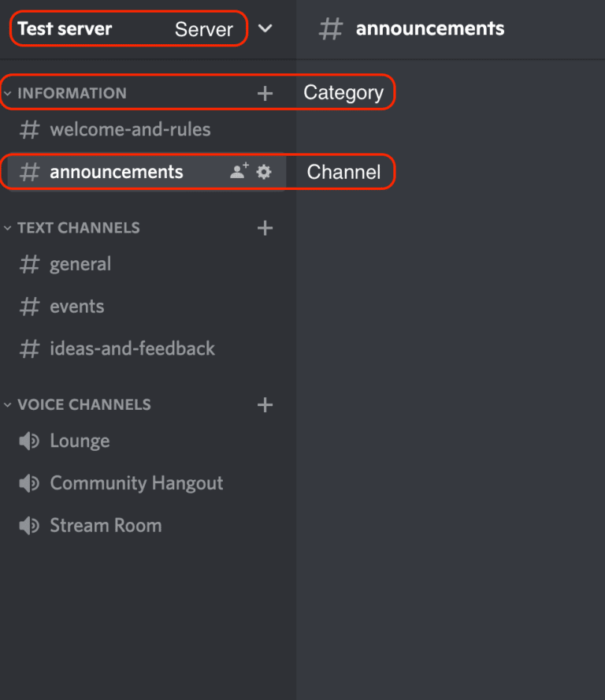Click the hashtag icon in the announcements header

tap(330, 28)
